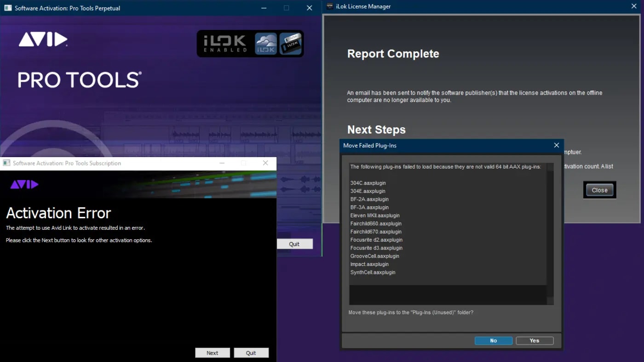Quit the Pro Tools Perpetual activation
644x362 pixels.
[294, 243]
